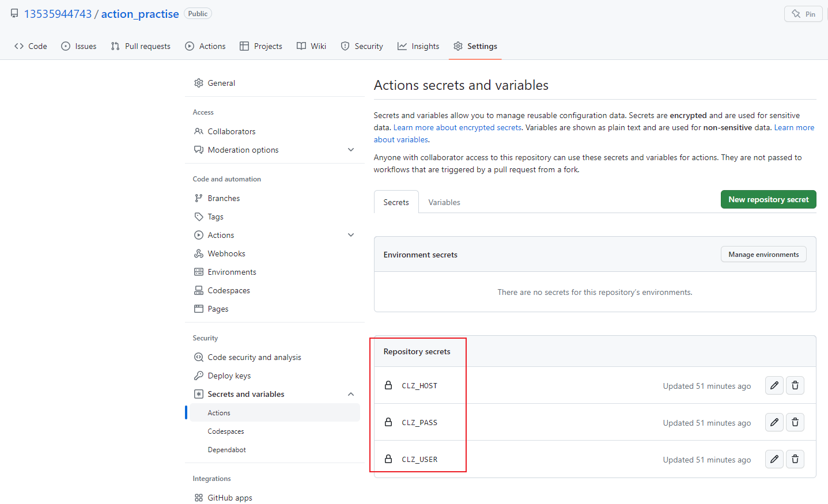Edit the CLZ_HOST secret with pencil icon
The height and width of the screenshot is (504, 828).
tap(774, 385)
